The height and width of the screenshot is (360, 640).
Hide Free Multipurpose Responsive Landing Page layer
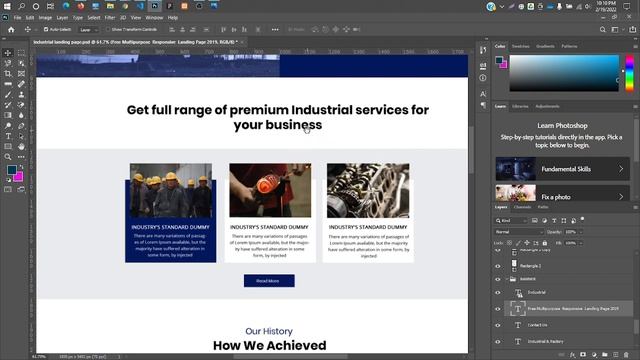pos(498,309)
